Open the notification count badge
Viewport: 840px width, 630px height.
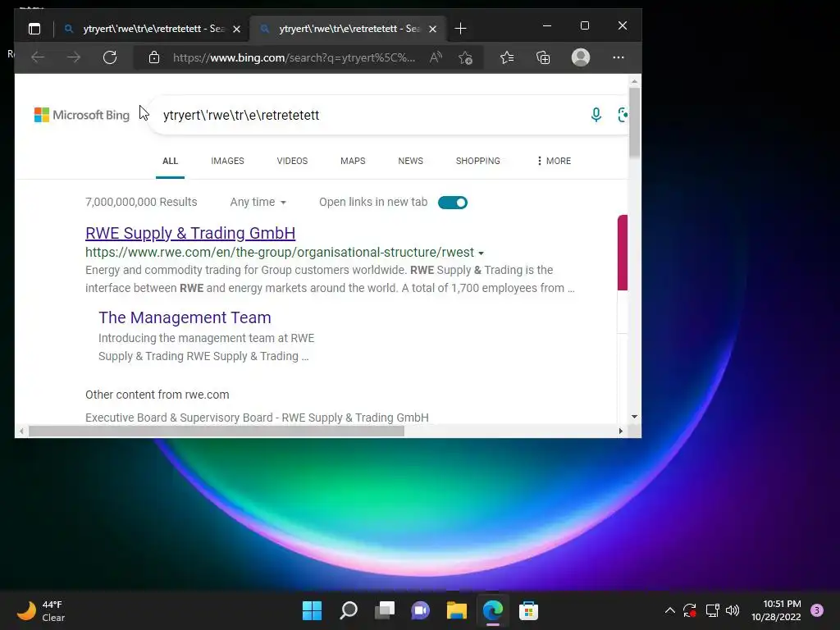pos(817,610)
